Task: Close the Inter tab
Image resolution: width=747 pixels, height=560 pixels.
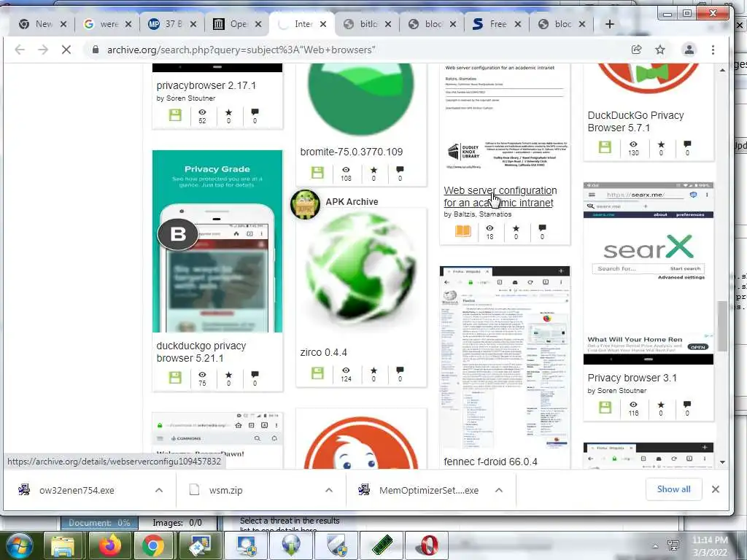Action: click(323, 24)
